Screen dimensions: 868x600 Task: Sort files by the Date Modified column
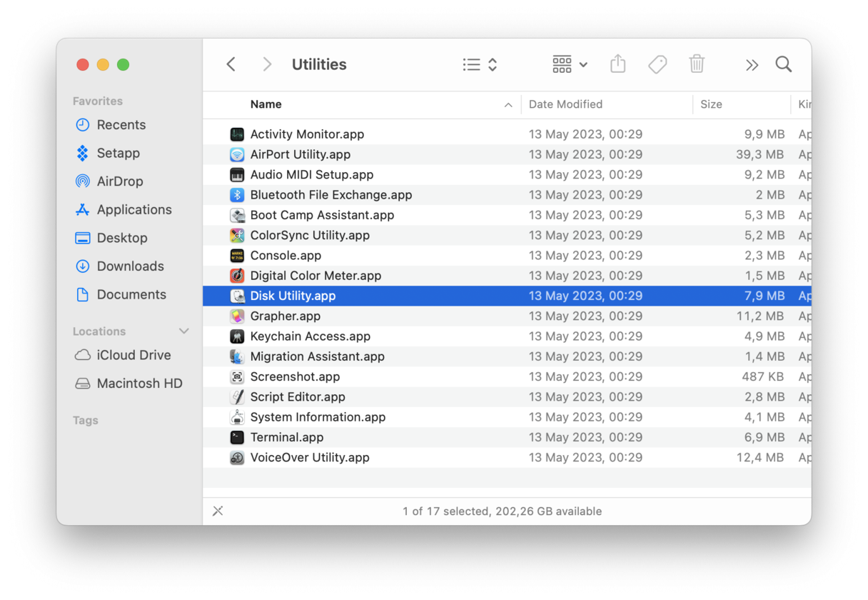tap(565, 104)
